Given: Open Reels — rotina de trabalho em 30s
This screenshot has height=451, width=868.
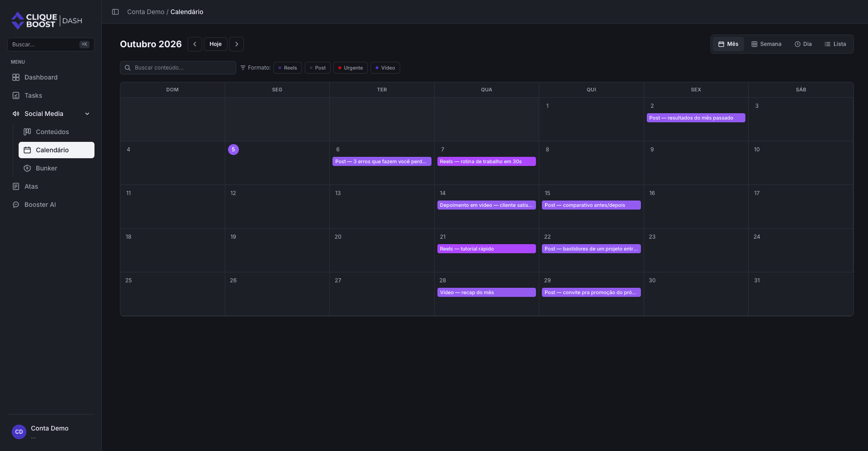Looking at the screenshot, I should coord(486,161).
